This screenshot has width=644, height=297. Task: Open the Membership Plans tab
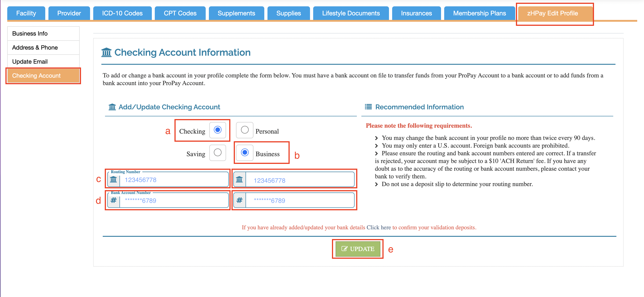point(479,13)
